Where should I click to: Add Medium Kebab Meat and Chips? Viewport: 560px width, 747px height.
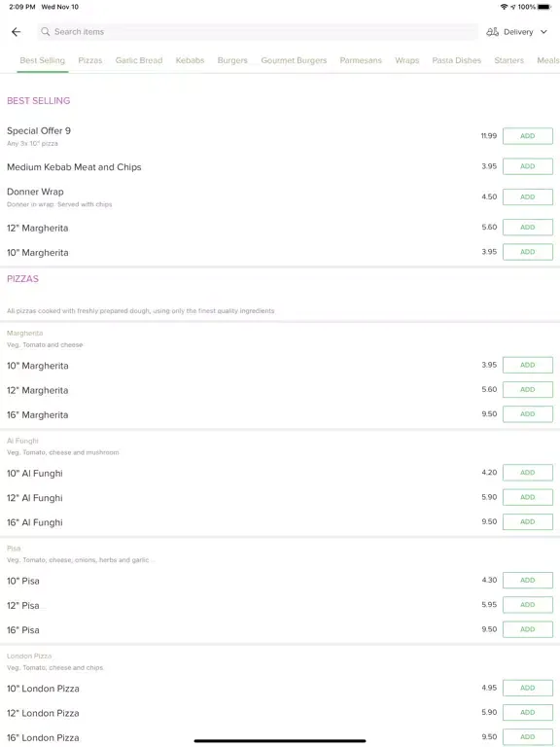[x=528, y=166]
